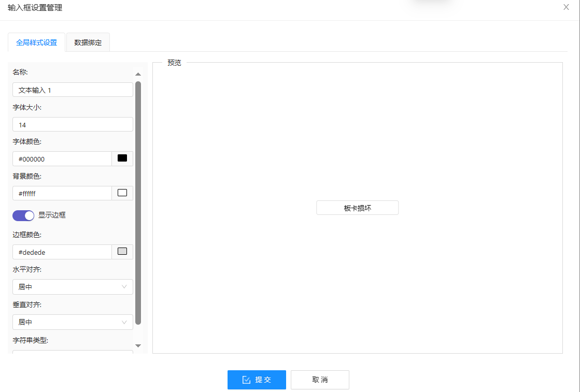The height and width of the screenshot is (392, 580).
Task: Click the 显示边框 label text
Action: coord(52,215)
